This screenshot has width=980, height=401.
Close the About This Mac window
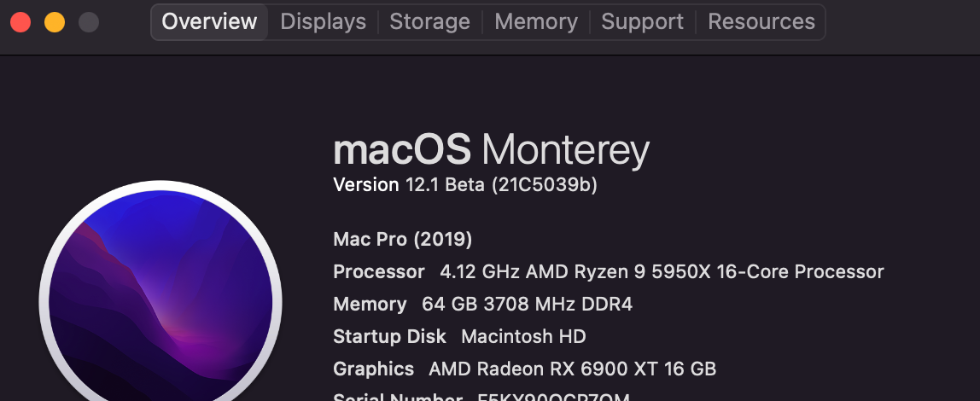point(20,22)
